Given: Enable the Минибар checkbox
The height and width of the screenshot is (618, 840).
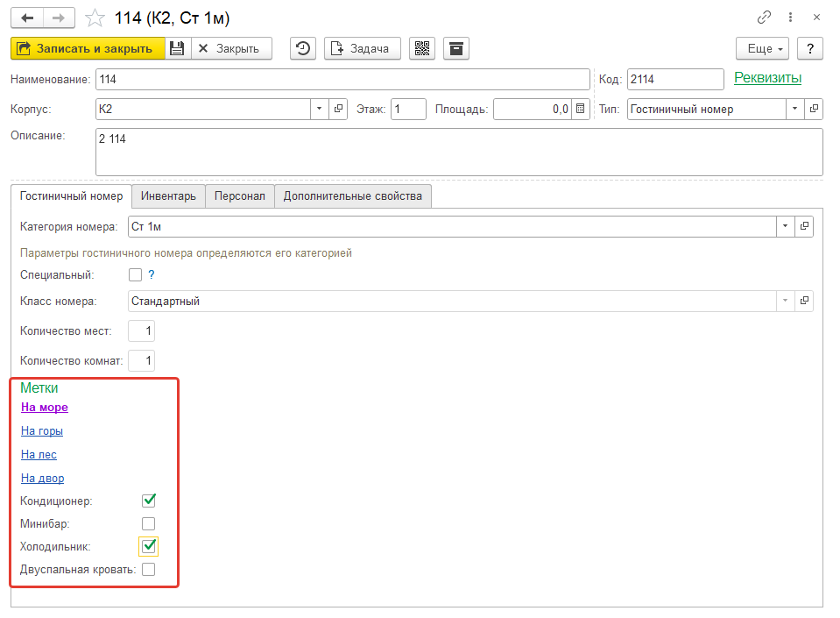Looking at the screenshot, I should (148, 523).
